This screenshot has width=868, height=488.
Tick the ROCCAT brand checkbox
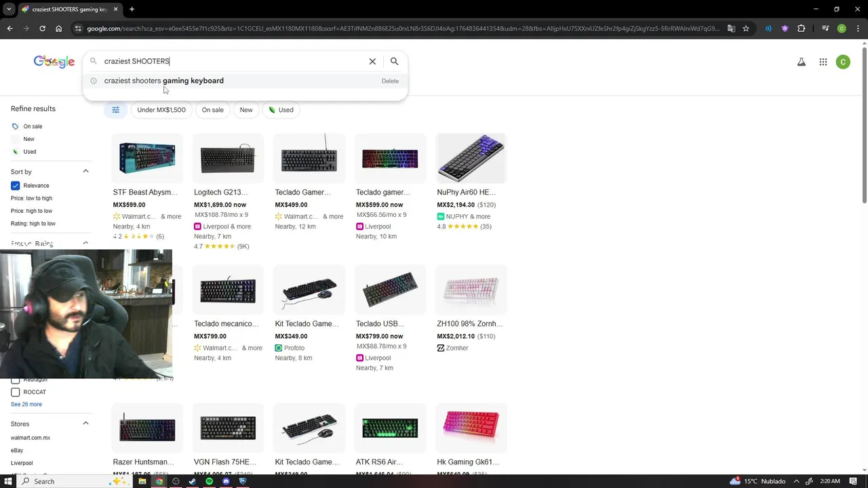click(x=15, y=392)
